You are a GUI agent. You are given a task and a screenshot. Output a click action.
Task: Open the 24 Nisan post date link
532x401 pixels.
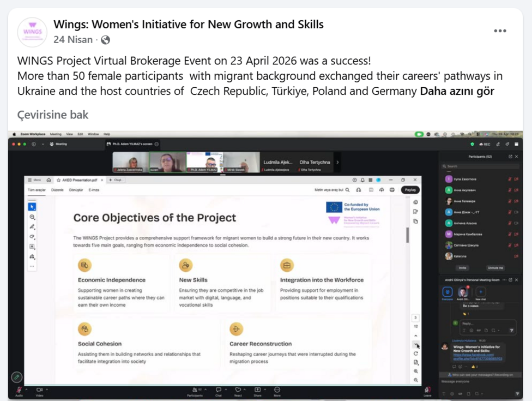(73, 40)
